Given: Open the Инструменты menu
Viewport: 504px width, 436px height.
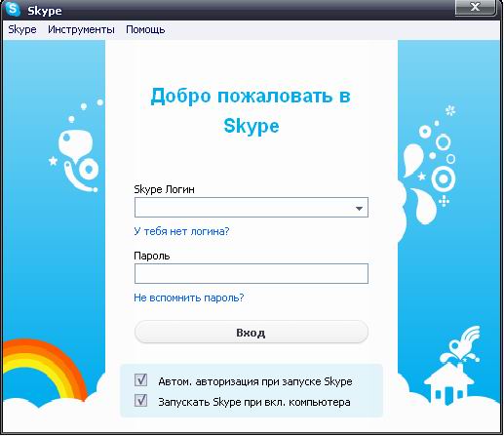Looking at the screenshot, I should pyautogui.click(x=81, y=29).
